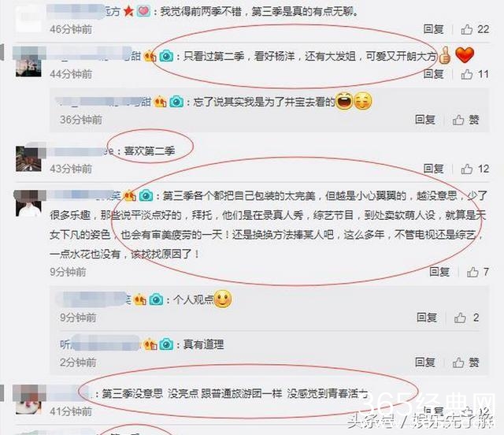The width and height of the screenshot is (504, 435).
Task: Click pink heart badge on top comment
Action: click(x=143, y=12)
